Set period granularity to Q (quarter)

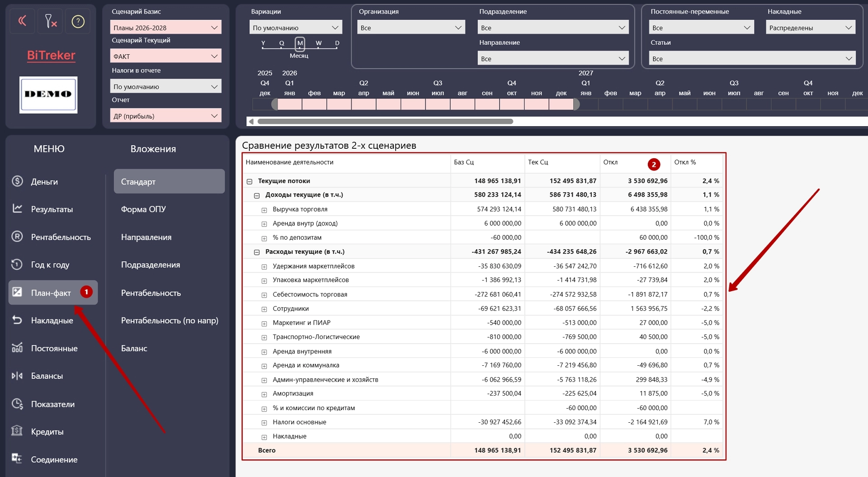[282, 43]
